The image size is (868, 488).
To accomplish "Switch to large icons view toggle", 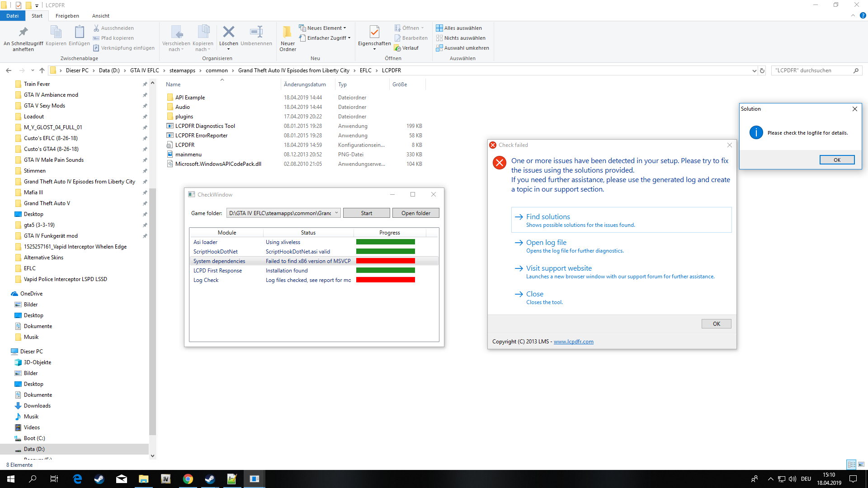I will point(861,465).
